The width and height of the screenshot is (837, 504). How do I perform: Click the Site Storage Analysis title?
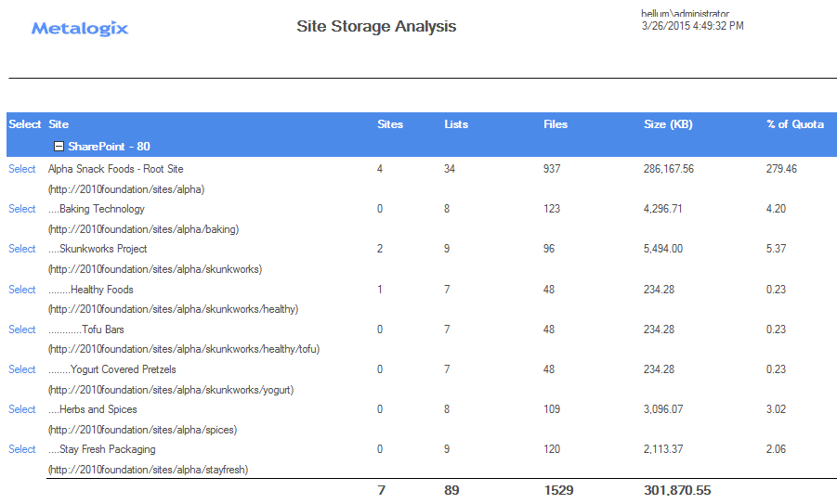pos(376,27)
